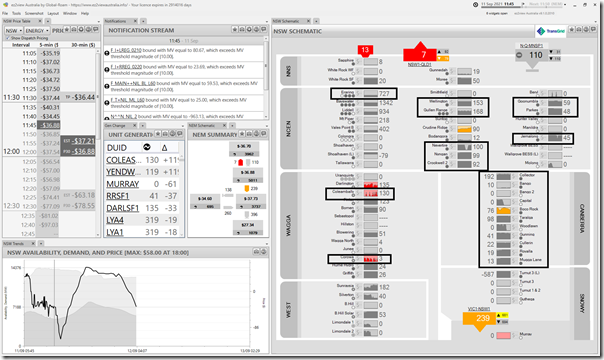Screen dimensions: 604x360
Task: Click the TransGrid logo in schematic header
Action: point(551,31)
